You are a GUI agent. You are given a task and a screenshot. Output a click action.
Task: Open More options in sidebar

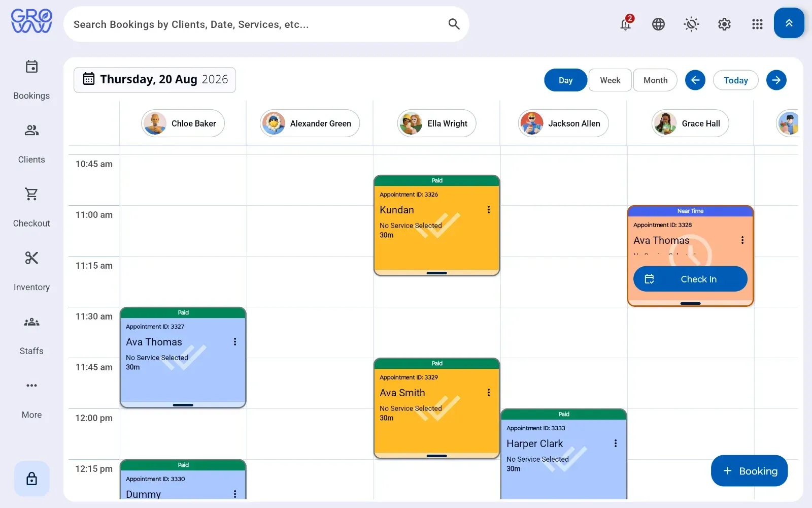pyautogui.click(x=31, y=399)
